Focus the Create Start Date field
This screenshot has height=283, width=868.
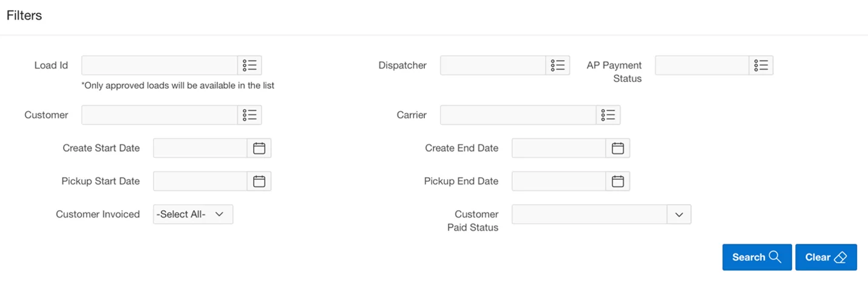(200, 148)
